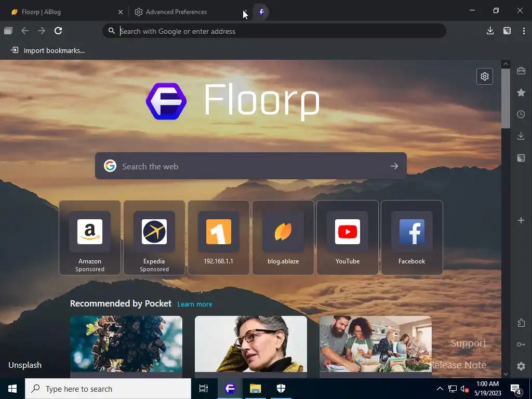This screenshot has width=532, height=399.
Task: Click the Search the web box
Action: click(250, 166)
